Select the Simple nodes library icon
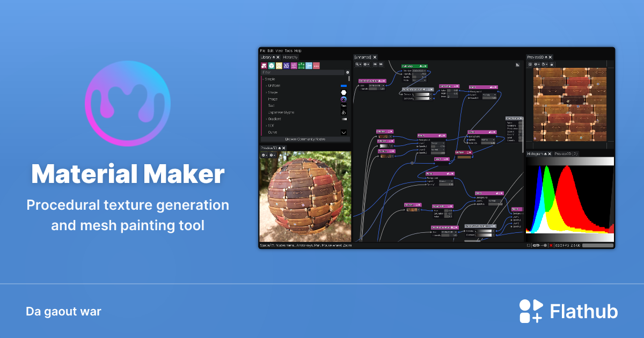 [264, 65]
